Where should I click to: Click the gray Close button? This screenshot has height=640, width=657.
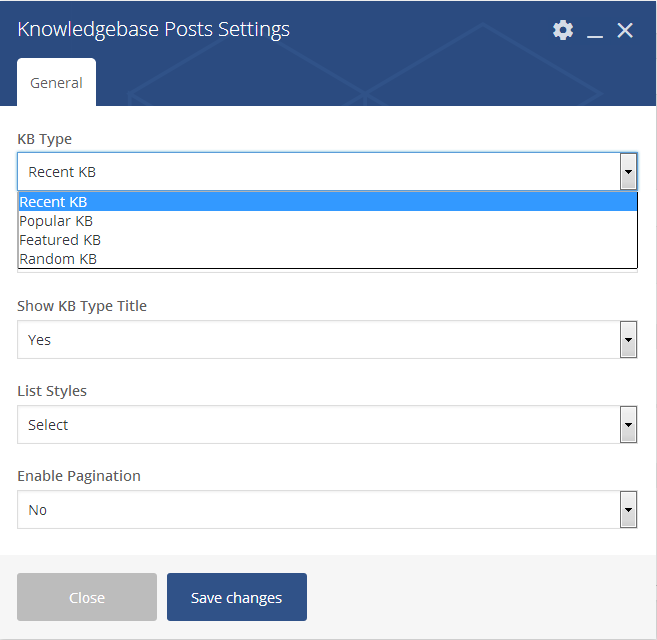87,597
